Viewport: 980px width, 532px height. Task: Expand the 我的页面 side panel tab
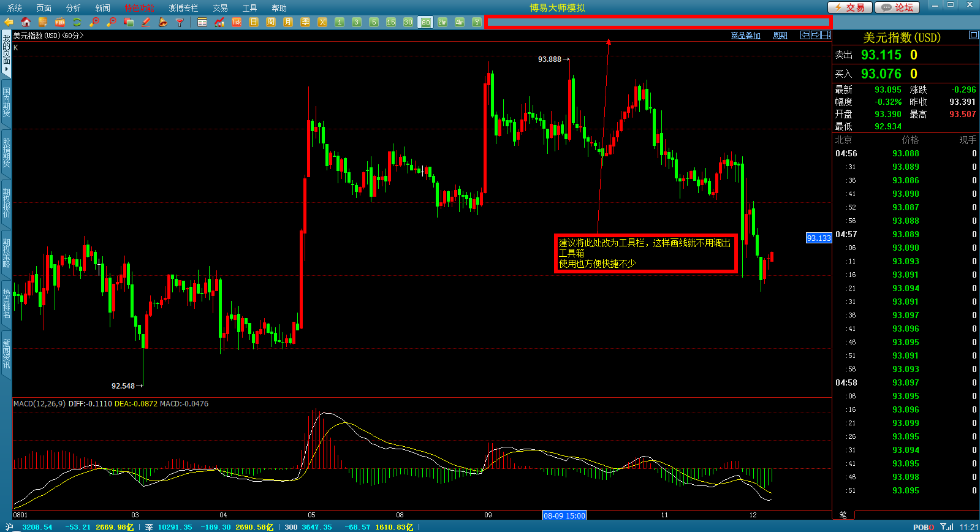point(6,53)
